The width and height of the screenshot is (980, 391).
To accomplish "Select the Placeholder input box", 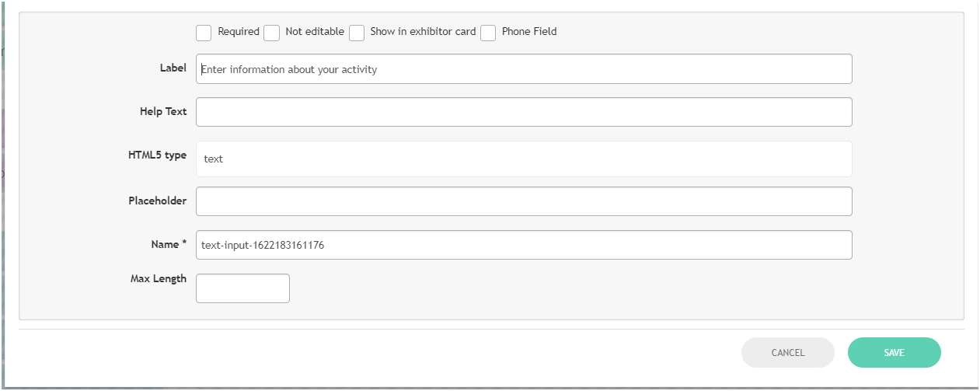I will click(x=524, y=201).
